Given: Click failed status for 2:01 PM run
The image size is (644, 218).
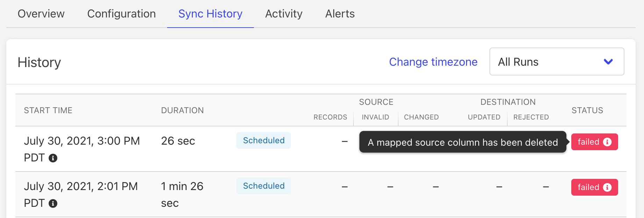Looking at the screenshot, I should pos(588,187).
